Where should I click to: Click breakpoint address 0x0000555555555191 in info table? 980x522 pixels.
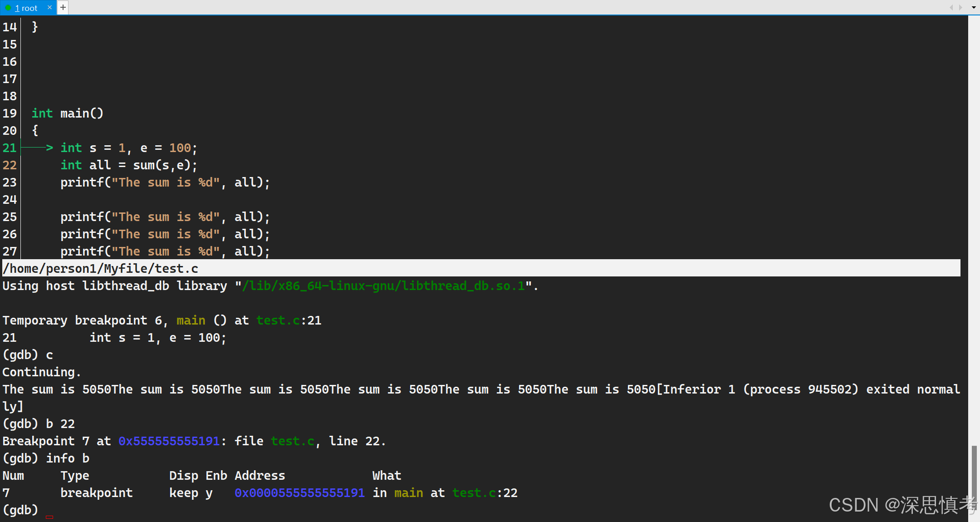pyautogui.click(x=299, y=492)
